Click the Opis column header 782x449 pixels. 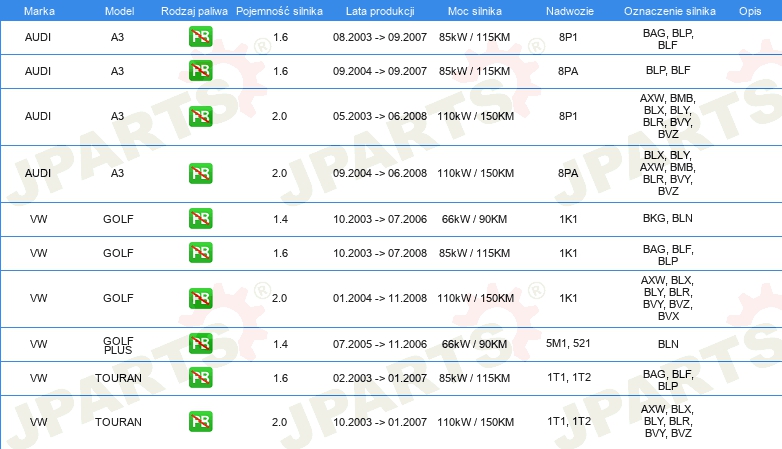point(750,11)
